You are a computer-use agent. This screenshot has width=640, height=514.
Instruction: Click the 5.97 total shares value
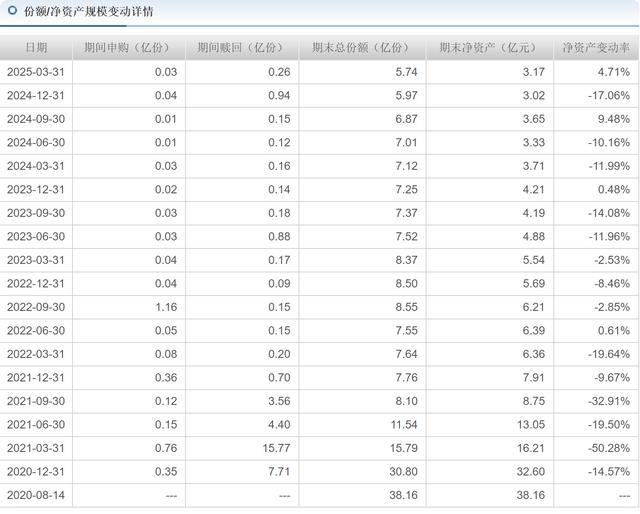pyautogui.click(x=407, y=96)
